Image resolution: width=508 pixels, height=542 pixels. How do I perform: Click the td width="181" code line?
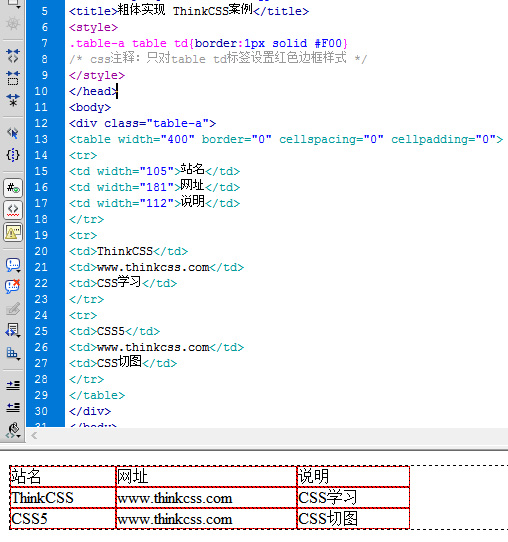click(x=154, y=186)
